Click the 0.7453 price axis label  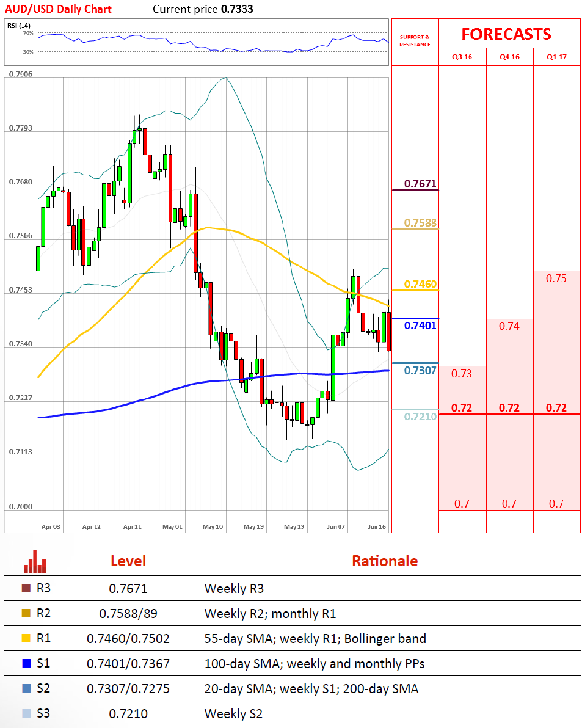click(x=21, y=290)
